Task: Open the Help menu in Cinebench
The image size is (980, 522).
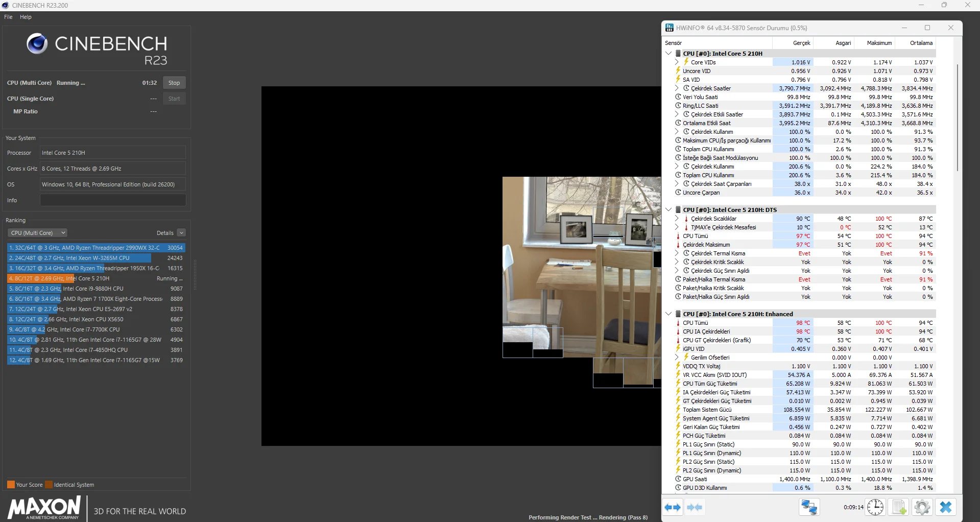Action: pyautogui.click(x=26, y=17)
